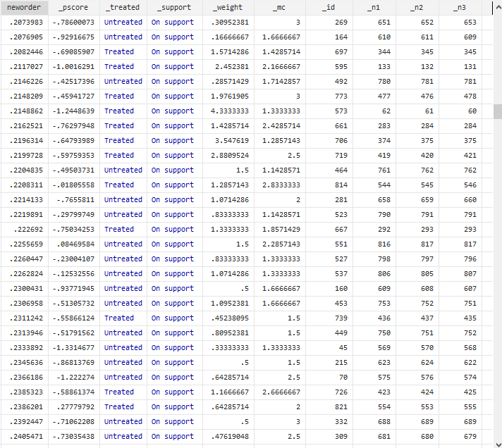The height and width of the screenshot is (448, 502).
Task: Select _n3 cell 751 in row id 453
Action: [460, 303]
